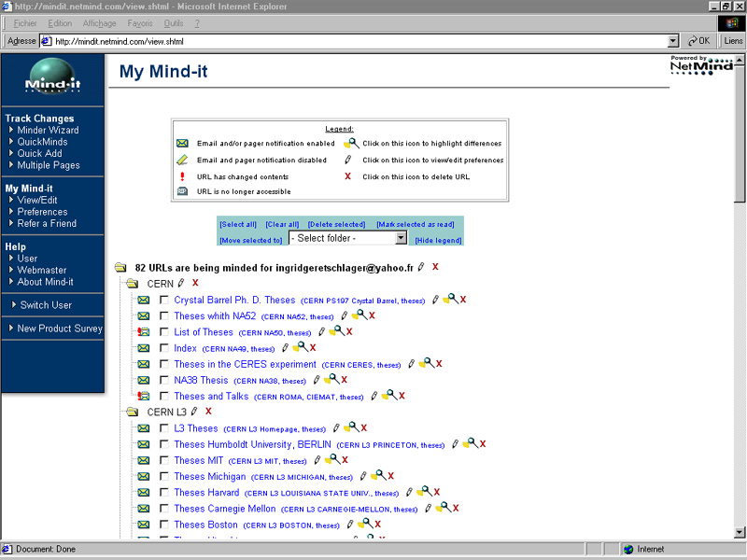Open the Outils menu
Screen dimensions: 747x560
[174, 23]
